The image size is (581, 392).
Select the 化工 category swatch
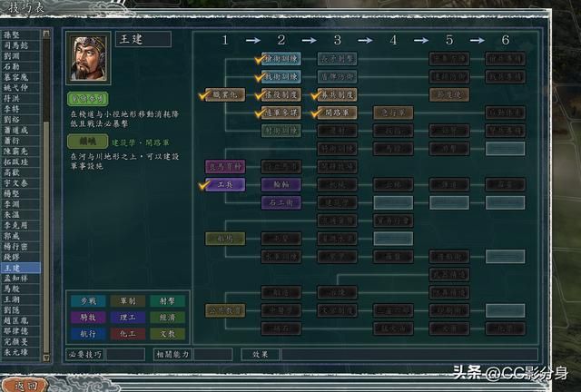[x=128, y=333]
